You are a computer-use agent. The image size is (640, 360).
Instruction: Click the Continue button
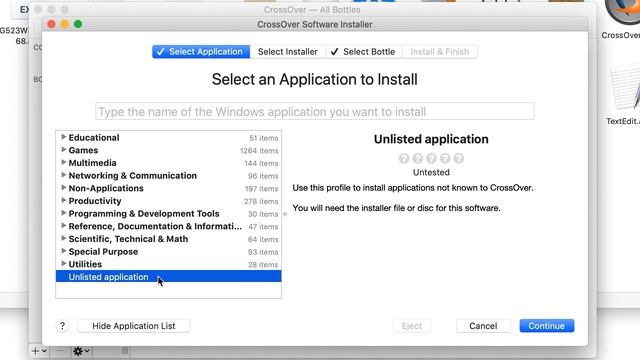click(547, 326)
